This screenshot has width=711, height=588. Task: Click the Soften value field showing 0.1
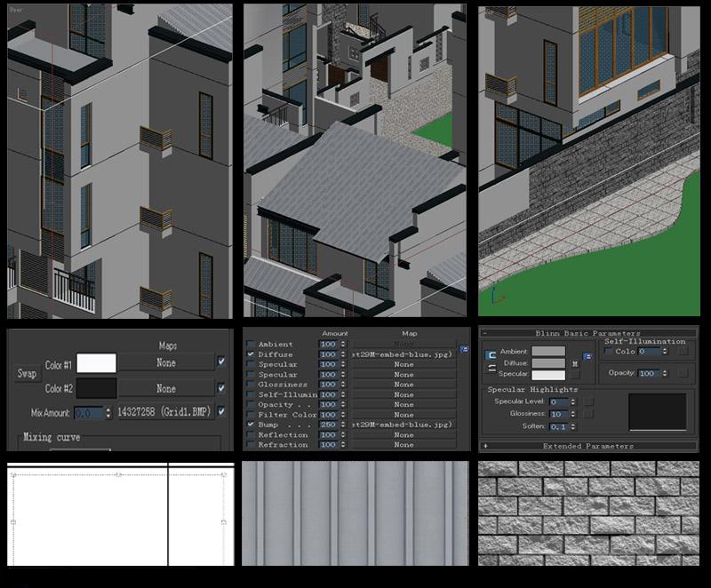pos(559,426)
